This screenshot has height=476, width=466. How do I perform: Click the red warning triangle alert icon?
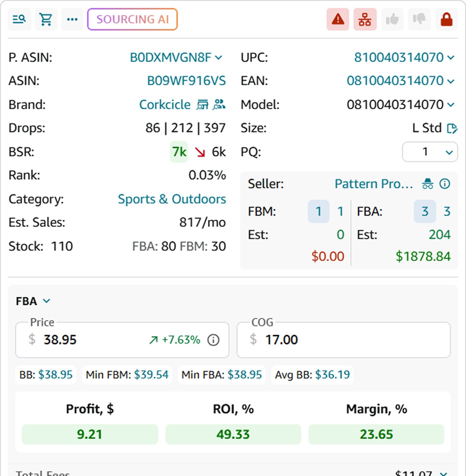(338, 19)
